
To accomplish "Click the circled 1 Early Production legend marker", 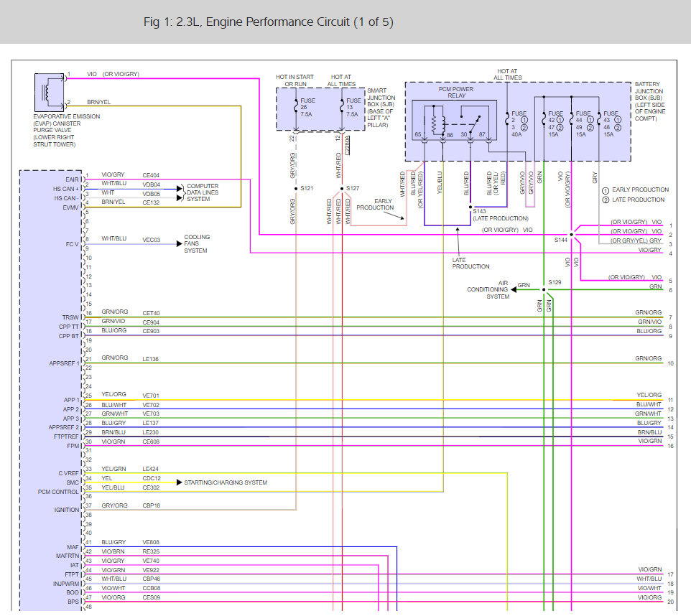I will (606, 190).
